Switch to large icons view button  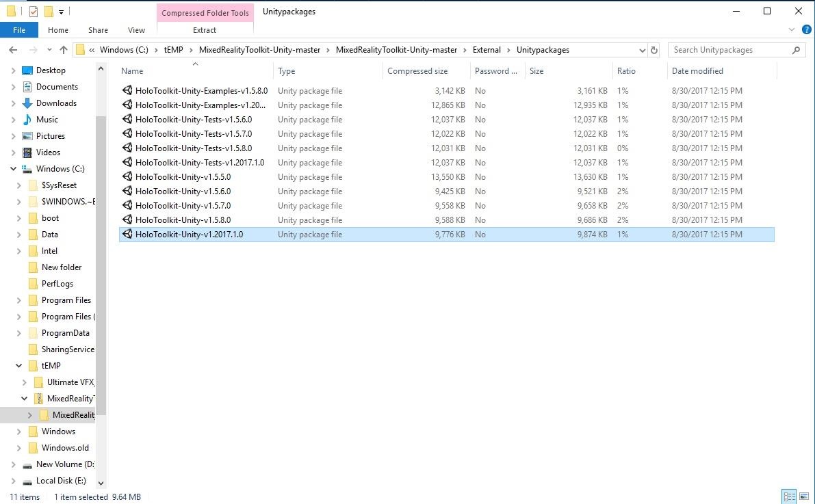click(x=804, y=496)
